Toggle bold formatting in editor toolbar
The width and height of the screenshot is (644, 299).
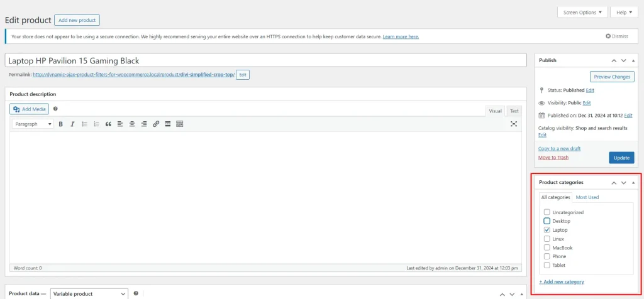[x=61, y=124]
